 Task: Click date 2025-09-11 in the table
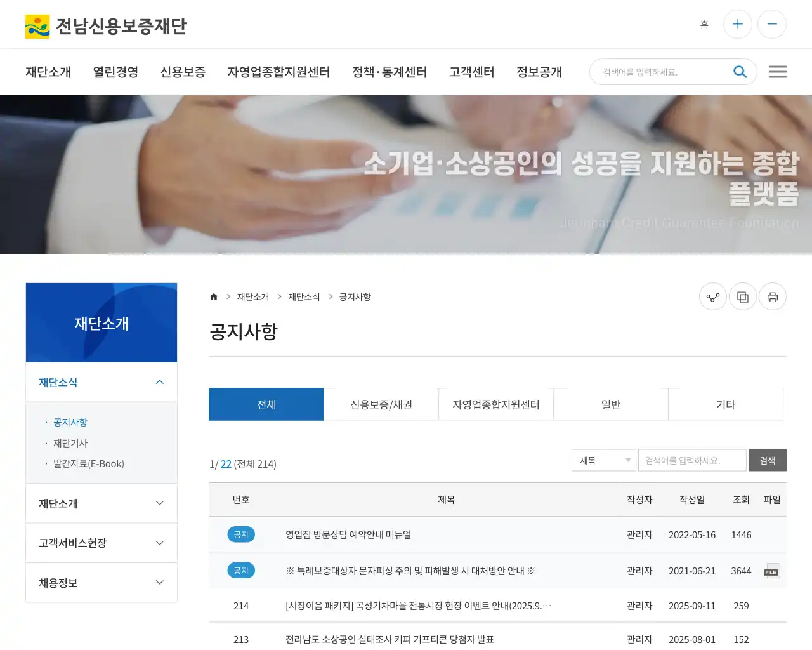(x=692, y=606)
